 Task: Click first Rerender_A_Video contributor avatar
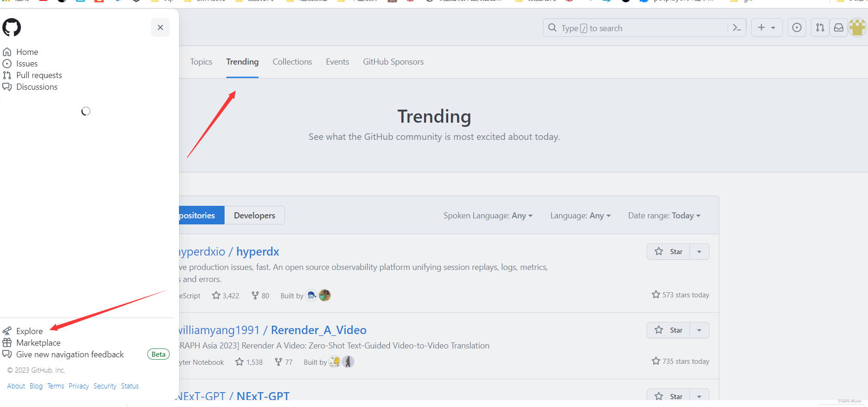click(335, 361)
